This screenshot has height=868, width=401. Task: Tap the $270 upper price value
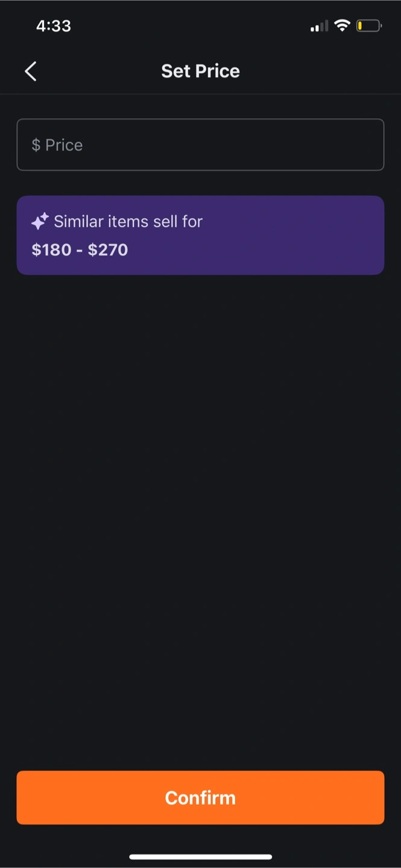pos(108,250)
